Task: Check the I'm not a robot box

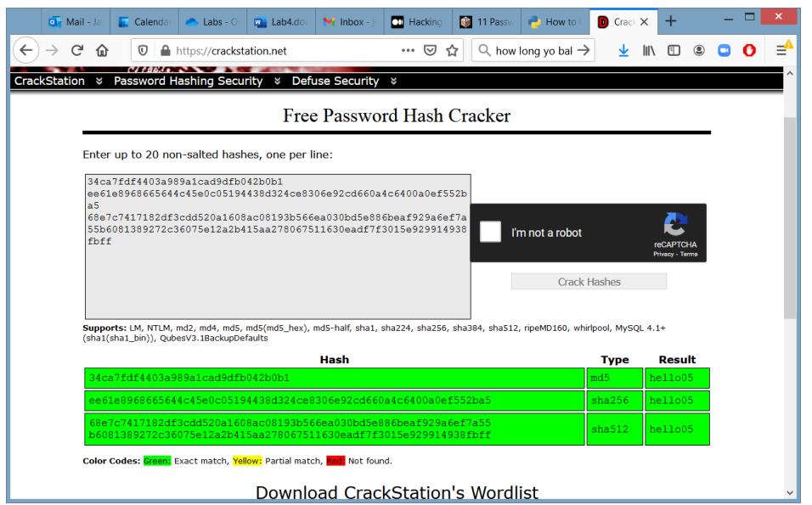Action: coord(490,232)
